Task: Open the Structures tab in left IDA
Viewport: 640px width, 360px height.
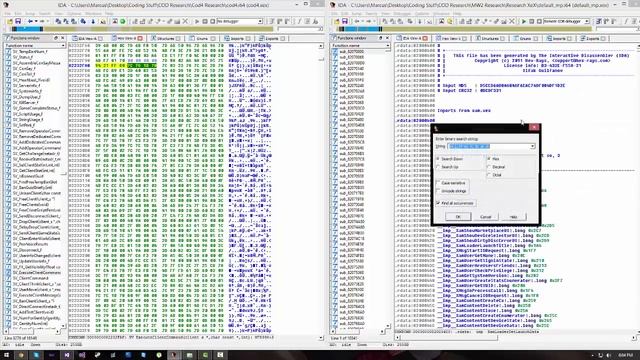Action: [165, 38]
